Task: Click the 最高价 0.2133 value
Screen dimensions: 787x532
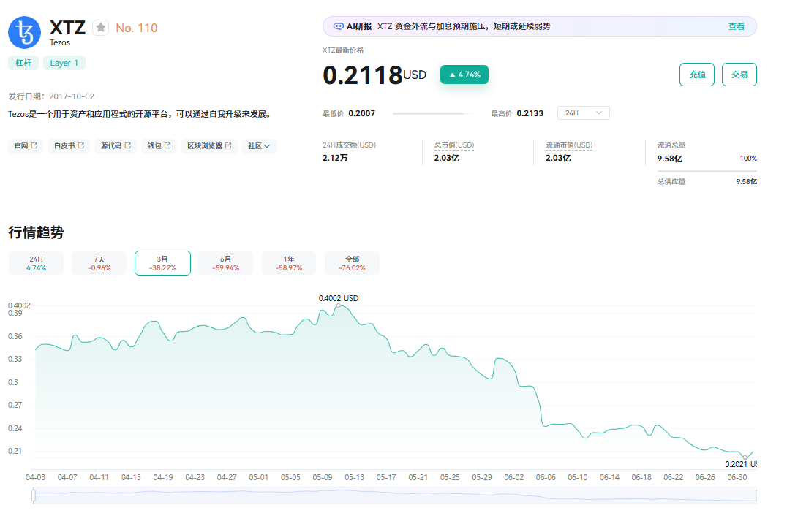Action: (x=530, y=113)
